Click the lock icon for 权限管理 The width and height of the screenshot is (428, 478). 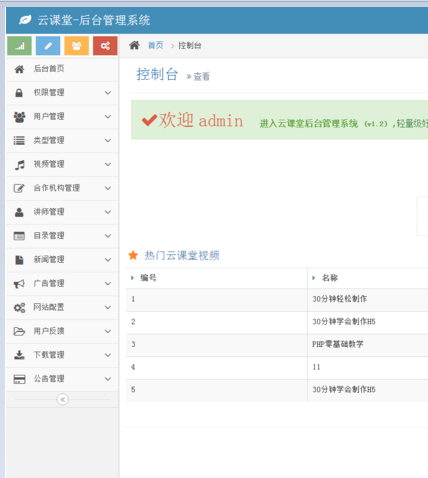click(x=19, y=93)
